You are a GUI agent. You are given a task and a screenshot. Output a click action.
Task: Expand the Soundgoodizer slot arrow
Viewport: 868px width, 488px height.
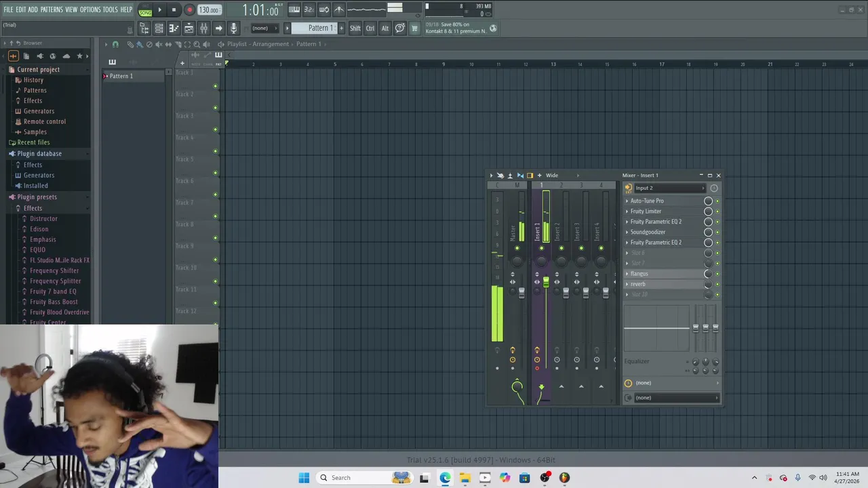tap(627, 232)
